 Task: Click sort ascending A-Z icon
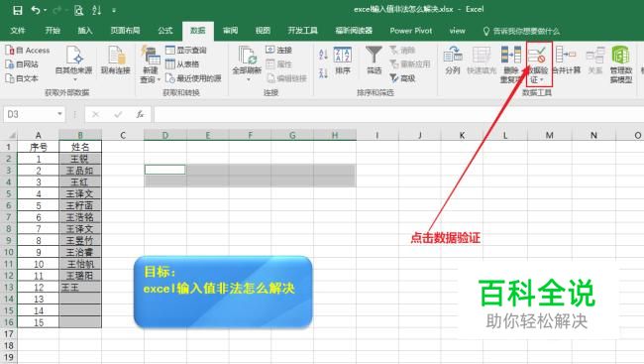point(323,54)
